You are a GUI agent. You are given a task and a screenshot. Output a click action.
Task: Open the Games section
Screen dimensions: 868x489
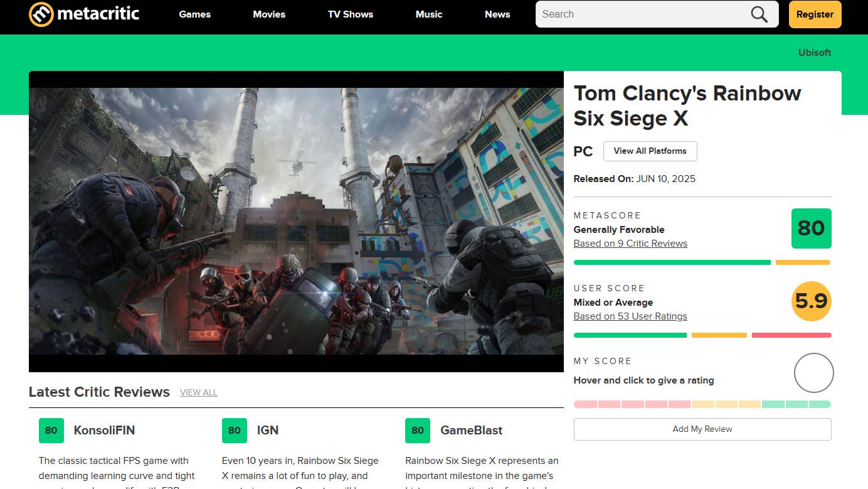pyautogui.click(x=194, y=14)
